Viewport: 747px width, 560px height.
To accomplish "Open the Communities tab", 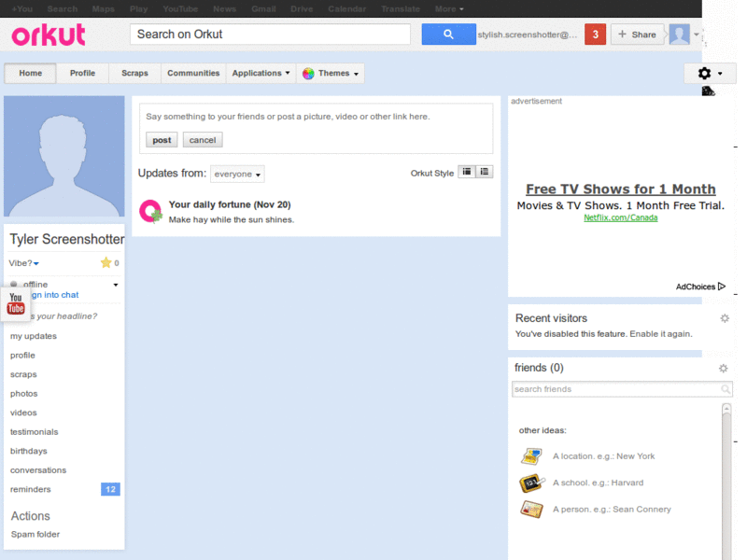I will 193,74.
